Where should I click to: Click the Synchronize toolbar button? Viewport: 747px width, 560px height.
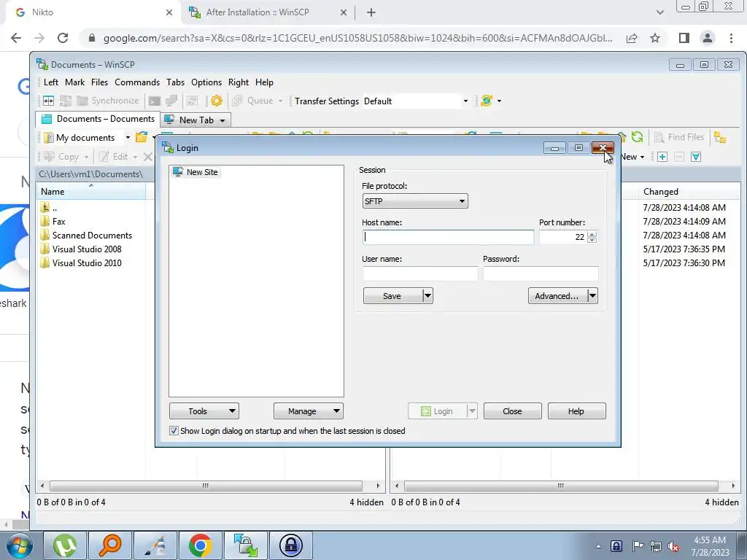pyautogui.click(x=108, y=101)
